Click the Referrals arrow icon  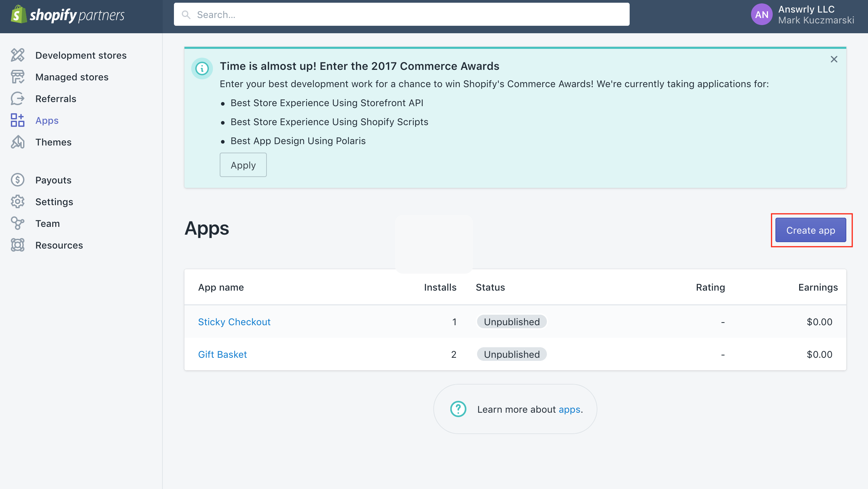[x=18, y=99]
